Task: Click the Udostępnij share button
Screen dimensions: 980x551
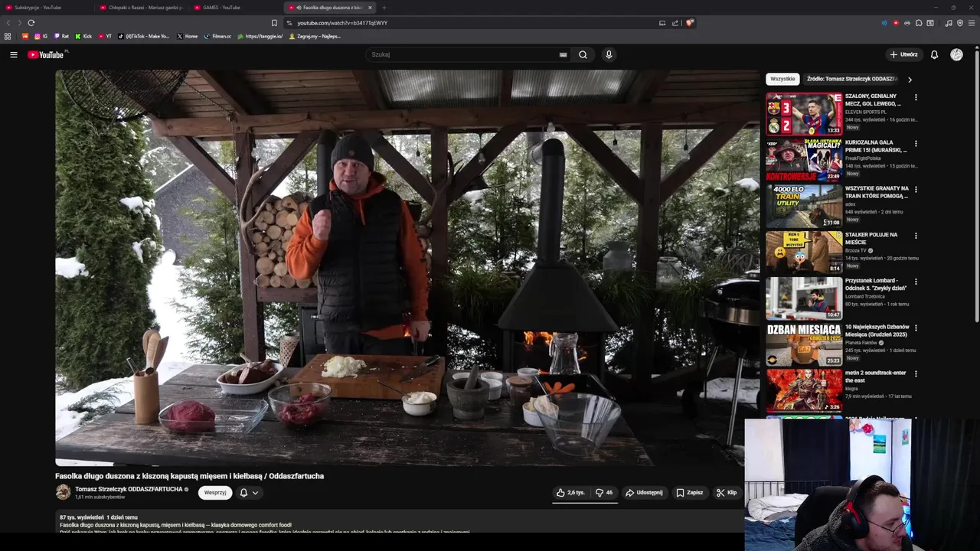Action: point(644,493)
